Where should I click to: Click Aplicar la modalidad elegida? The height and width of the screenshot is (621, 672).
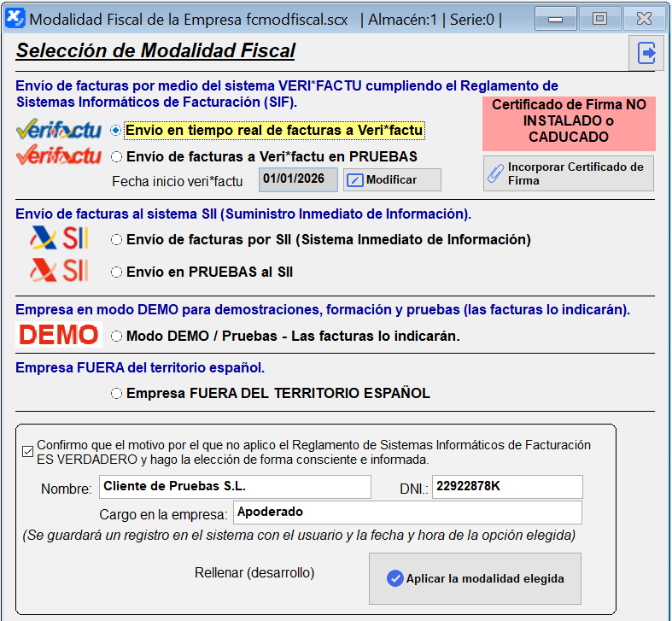[475, 578]
